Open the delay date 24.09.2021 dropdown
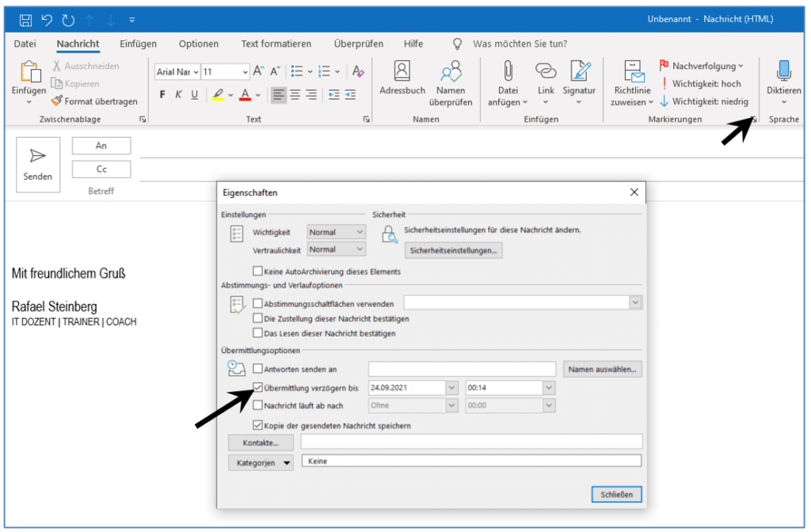Image resolution: width=811 pixels, height=532 pixels. coord(451,387)
